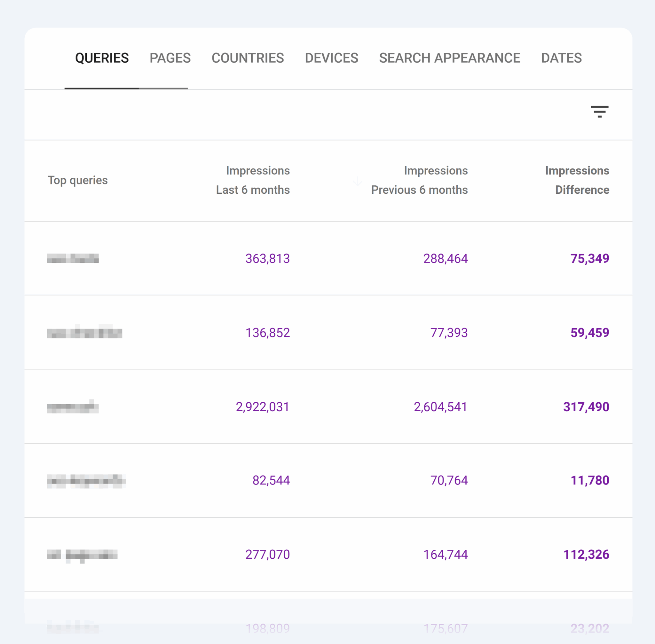This screenshot has height=644, width=655.
Task: Open the blurred query in the 363,813 row
Action: (73, 259)
